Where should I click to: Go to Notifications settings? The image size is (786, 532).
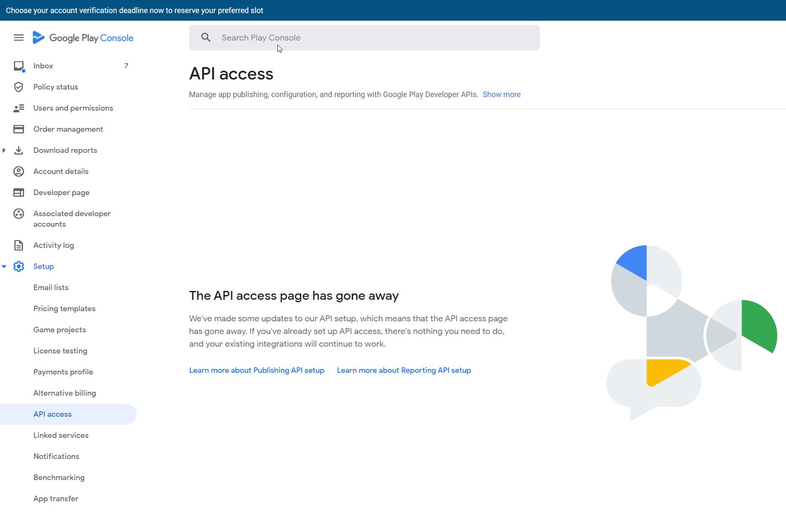pos(56,456)
